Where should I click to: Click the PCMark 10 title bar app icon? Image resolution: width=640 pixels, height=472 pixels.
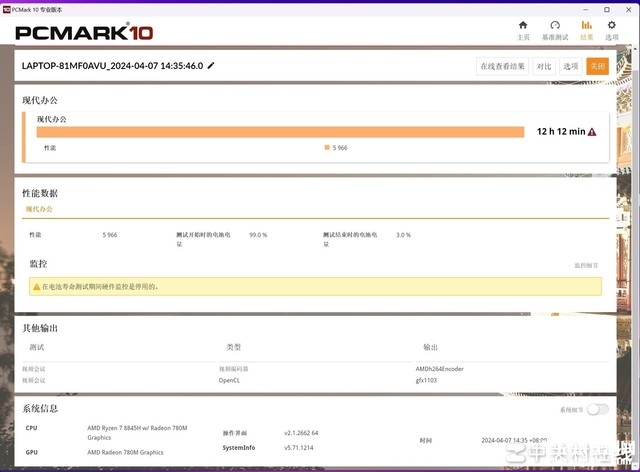click(x=7, y=9)
